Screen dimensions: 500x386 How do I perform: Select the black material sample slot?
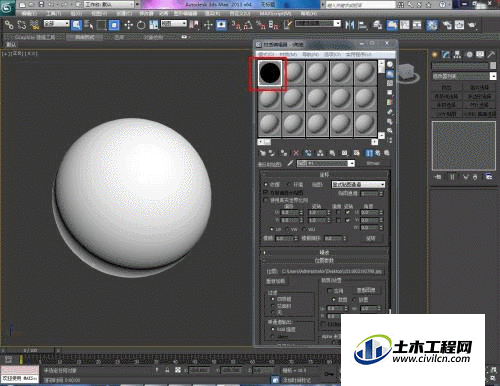(270, 73)
